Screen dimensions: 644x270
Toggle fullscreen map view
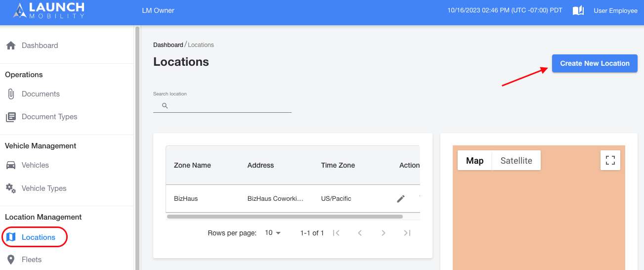point(610,160)
